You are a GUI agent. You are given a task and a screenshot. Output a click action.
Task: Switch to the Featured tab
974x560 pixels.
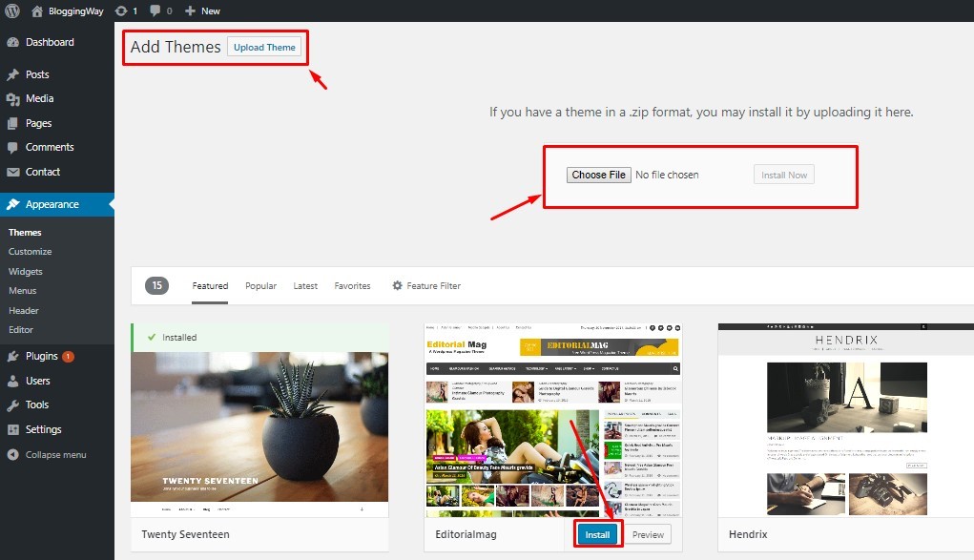210,286
